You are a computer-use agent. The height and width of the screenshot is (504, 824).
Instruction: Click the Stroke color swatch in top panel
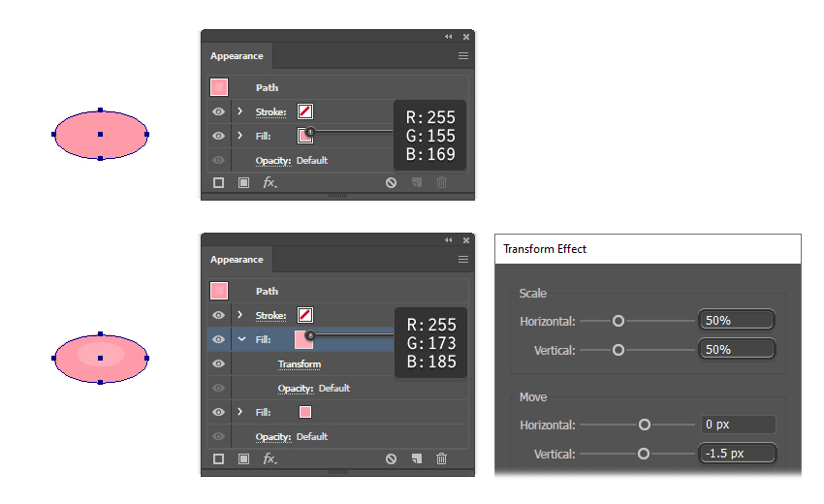pos(304,111)
